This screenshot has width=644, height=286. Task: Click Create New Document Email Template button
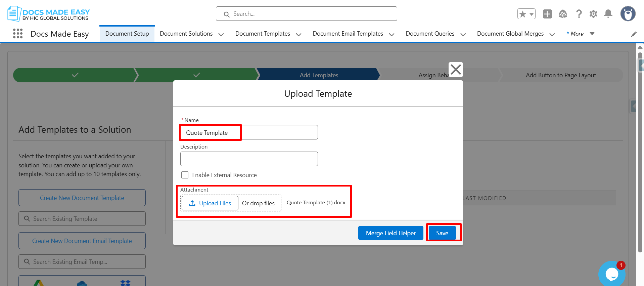82,241
